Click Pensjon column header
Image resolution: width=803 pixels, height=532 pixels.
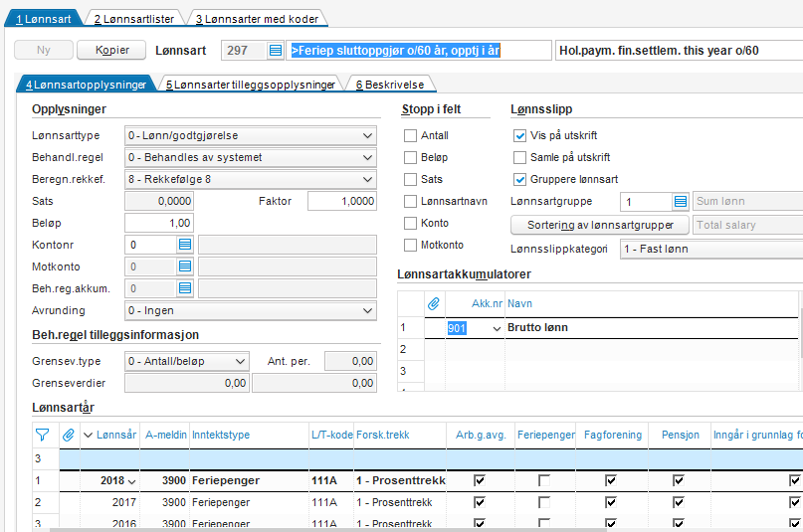point(680,435)
